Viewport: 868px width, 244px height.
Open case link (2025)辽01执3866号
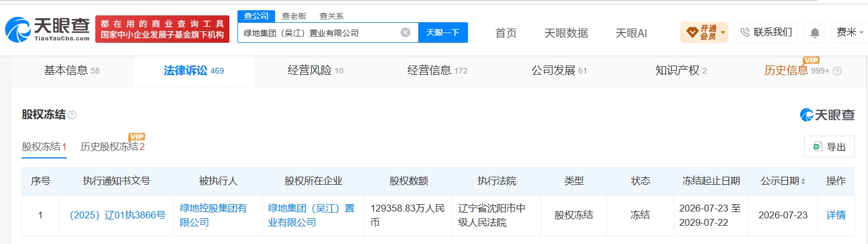116,215
